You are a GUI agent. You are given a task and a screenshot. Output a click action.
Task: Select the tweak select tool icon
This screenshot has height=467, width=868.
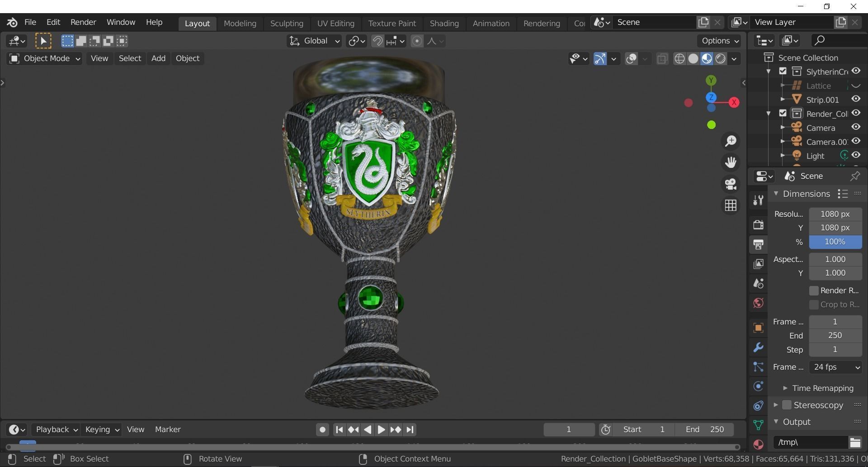(43, 41)
